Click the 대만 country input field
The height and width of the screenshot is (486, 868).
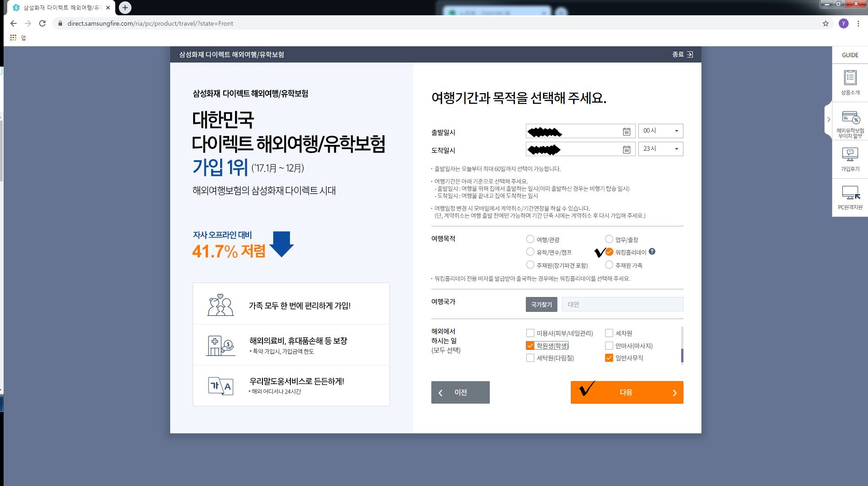[x=622, y=304]
